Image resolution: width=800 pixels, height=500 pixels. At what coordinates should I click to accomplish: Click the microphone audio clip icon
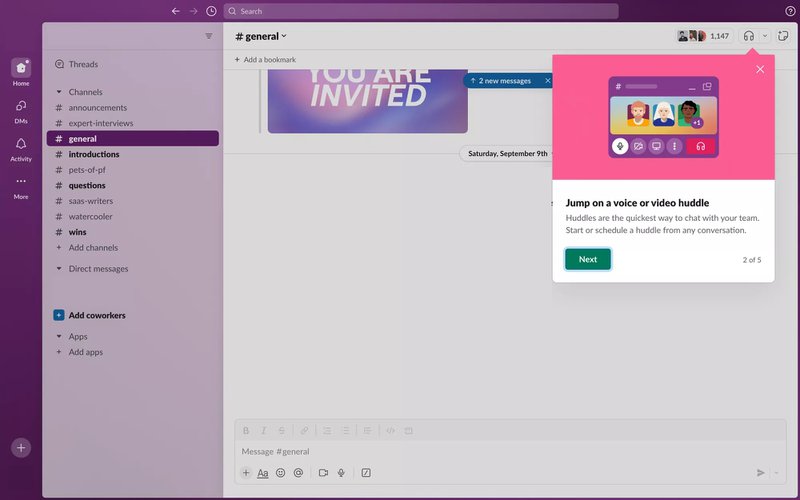pos(341,473)
